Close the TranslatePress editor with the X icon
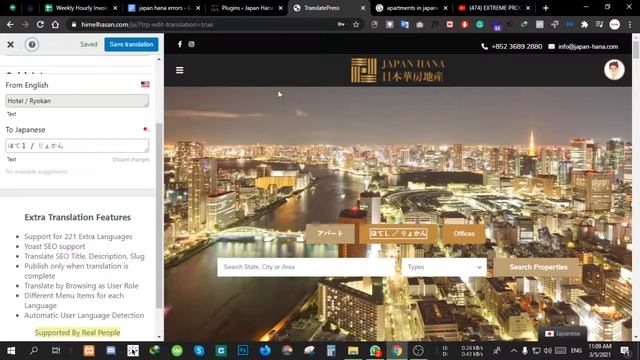The image size is (640, 360). (11, 44)
